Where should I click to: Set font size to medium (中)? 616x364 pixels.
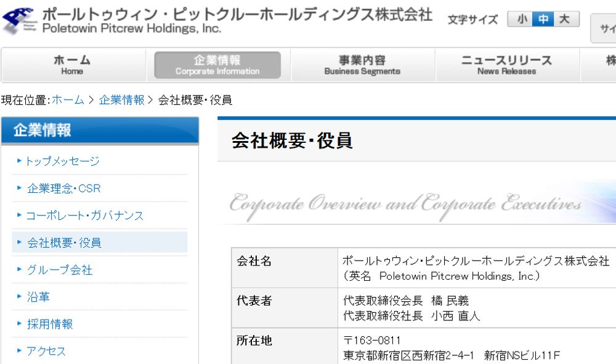coord(543,19)
